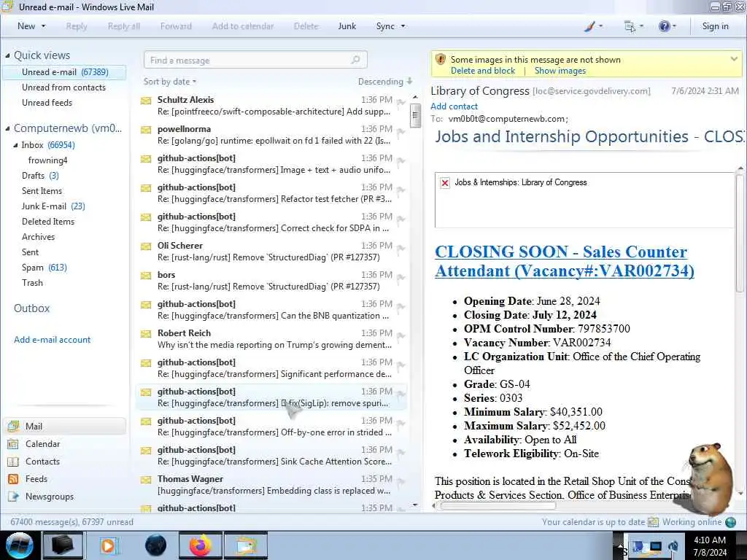Image resolution: width=747 pixels, height=560 pixels.
Task: Open the Archives folder
Action: coord(38,237)
